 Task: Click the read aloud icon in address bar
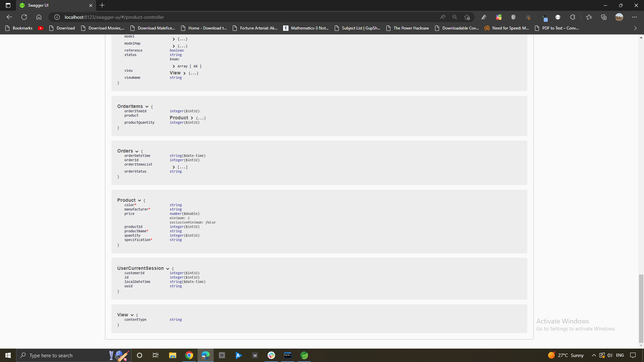click(x=443, y=17)
